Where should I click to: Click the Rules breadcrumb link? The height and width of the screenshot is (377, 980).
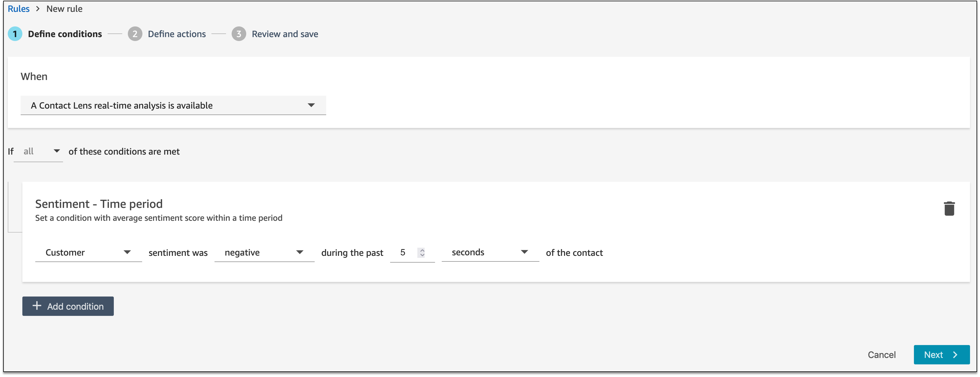(18, 9)
